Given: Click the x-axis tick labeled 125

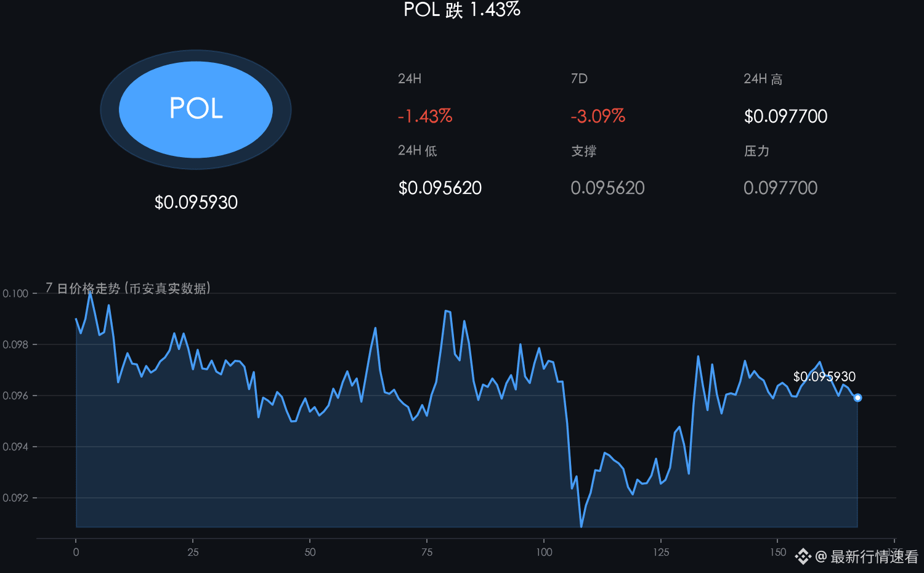Looking at the screenshot, I should [661, 552].
